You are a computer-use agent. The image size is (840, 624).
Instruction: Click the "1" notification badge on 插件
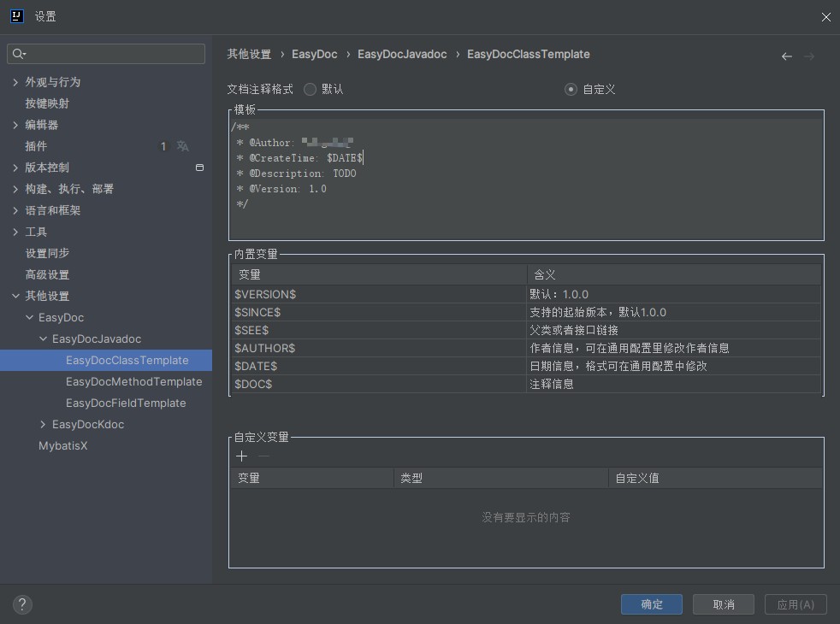point(163,145)
